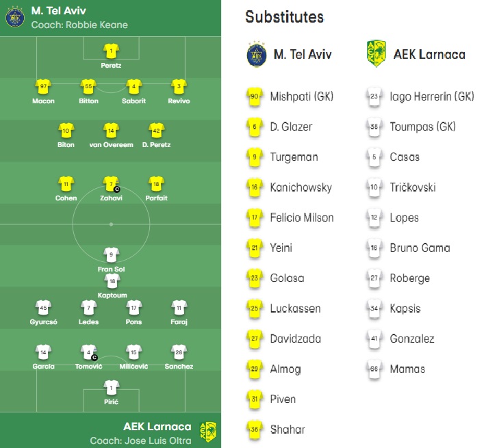Open substitute Tričkovski's profile
Viewport: 497px width, 448px height.
413,187
